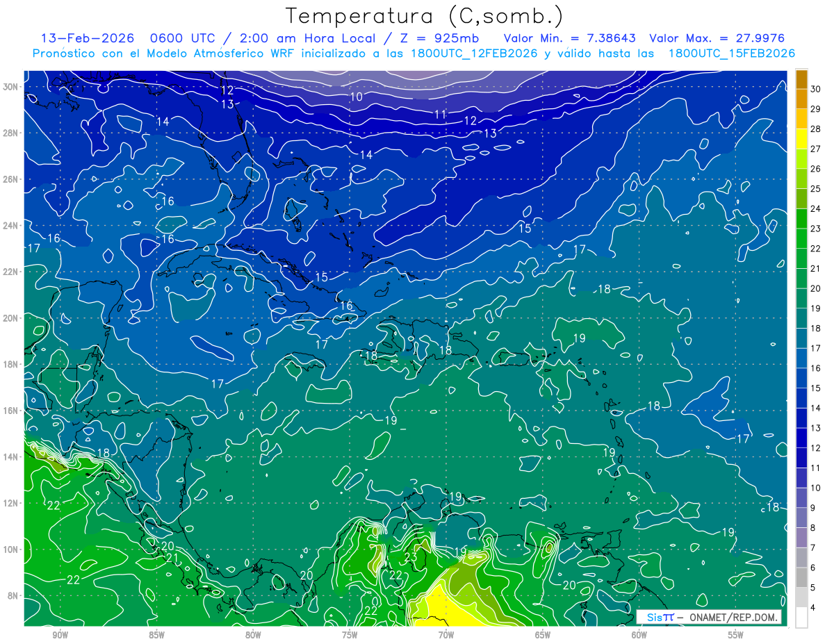The width and height of the screenshot is (834, 644).
Task: Click the '26N' latitude axis label
Action: pyautogui.click(x=11, y=179)
